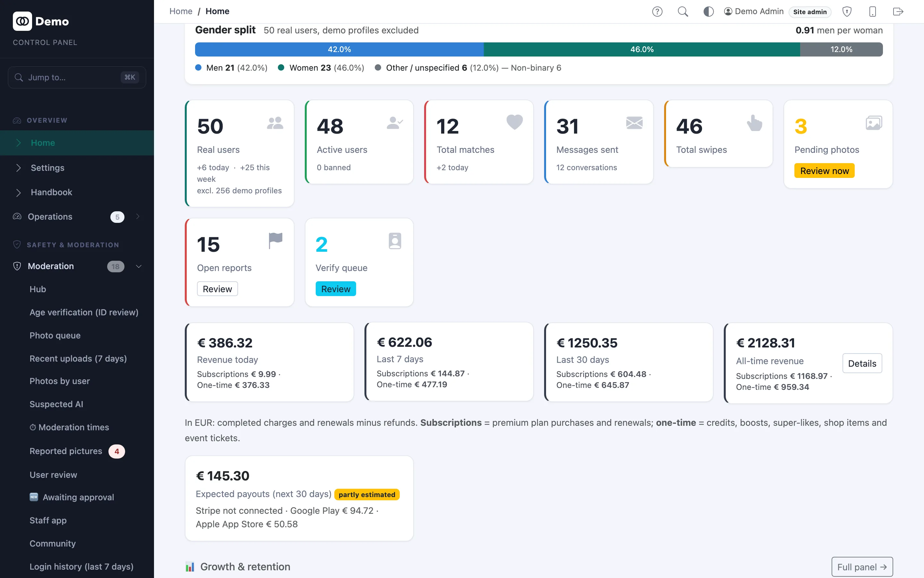Open Community in sidebar
Viewport: 924px width, 578px height.
(x=52, y=543)
